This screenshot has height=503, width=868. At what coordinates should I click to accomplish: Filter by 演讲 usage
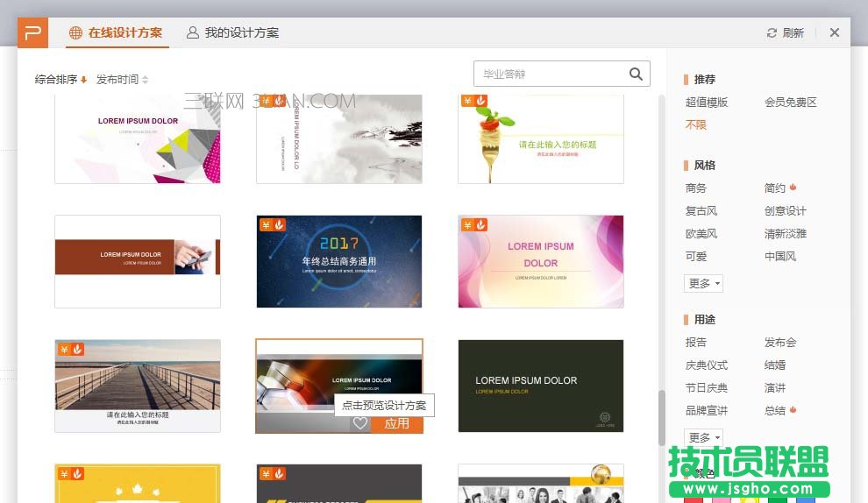click(x=775, y=387)
